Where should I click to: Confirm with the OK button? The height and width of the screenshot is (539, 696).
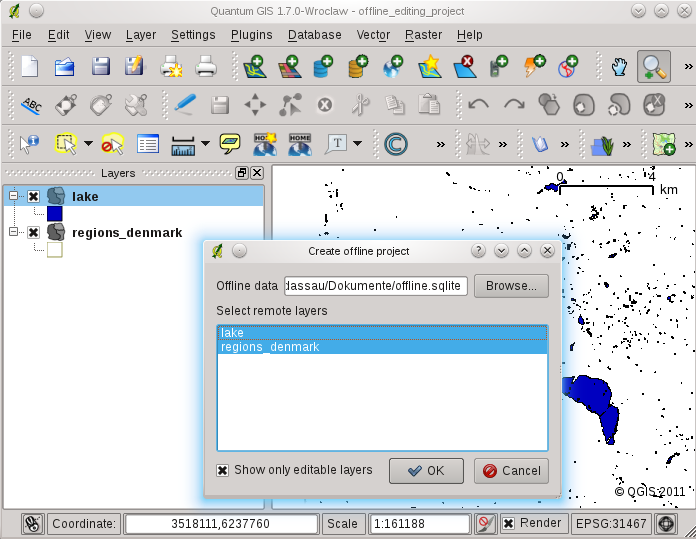pos(427,471)
